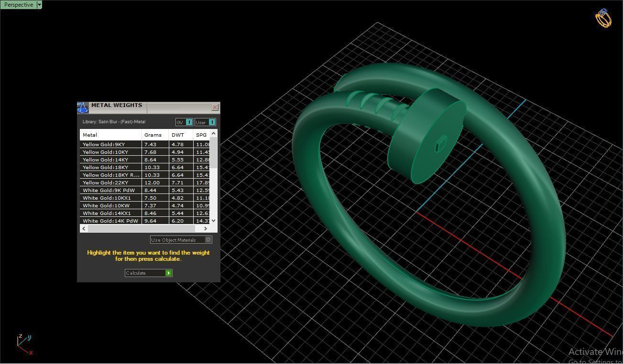Enable Use Object Materials option
624x364 pixels.
coord(208,240)
